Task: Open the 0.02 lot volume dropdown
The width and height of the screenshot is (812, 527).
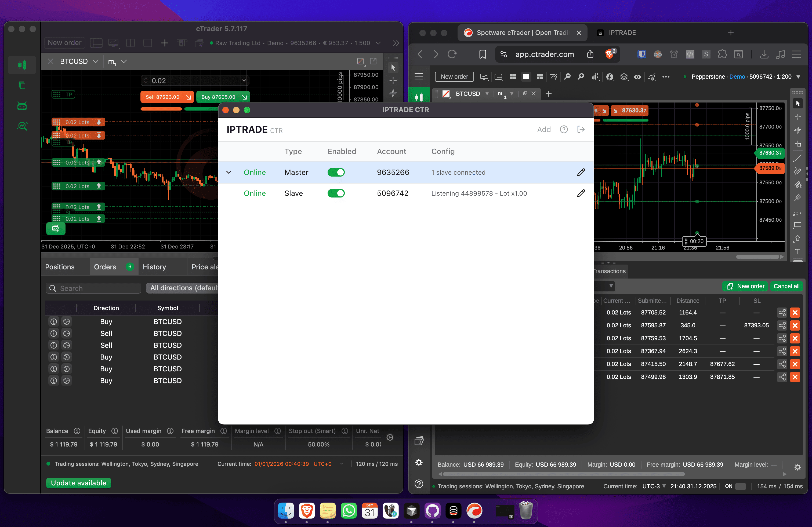Action: click(244, 81)
